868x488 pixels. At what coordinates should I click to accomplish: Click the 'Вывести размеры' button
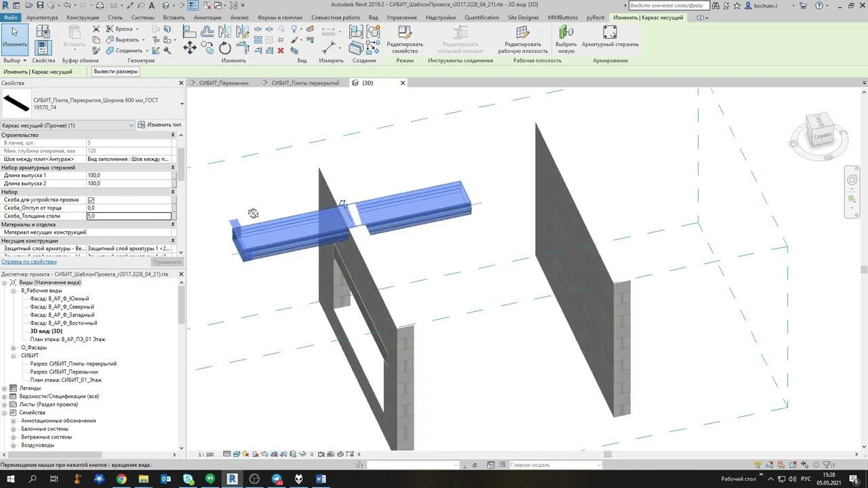click(115, 71)
